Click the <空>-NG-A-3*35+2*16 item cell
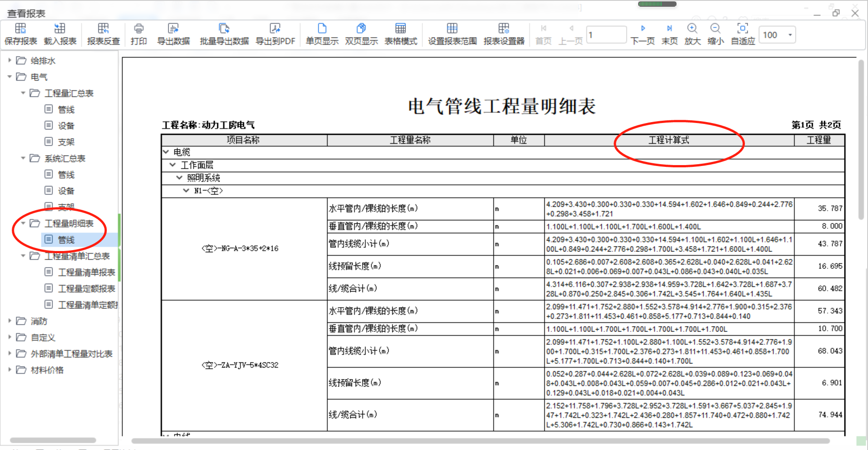 (244, 249)
